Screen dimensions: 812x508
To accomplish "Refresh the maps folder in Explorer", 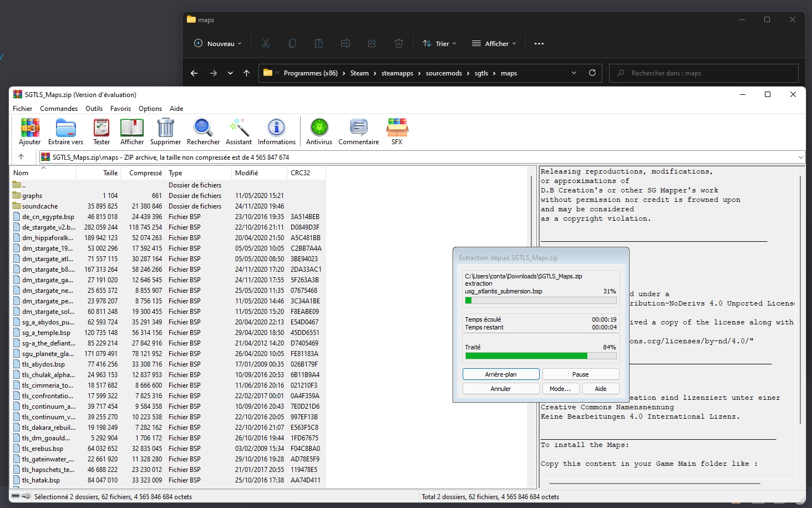I will click(592, 73).
